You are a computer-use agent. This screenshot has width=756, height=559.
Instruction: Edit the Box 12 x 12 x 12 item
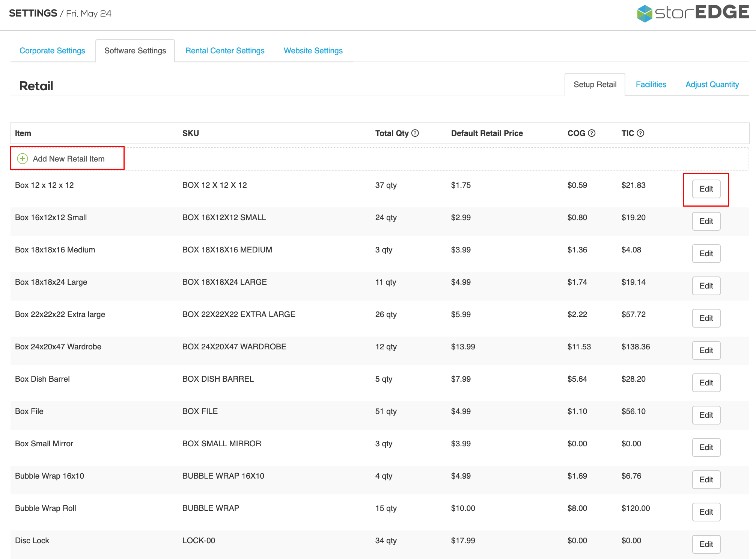706,189
